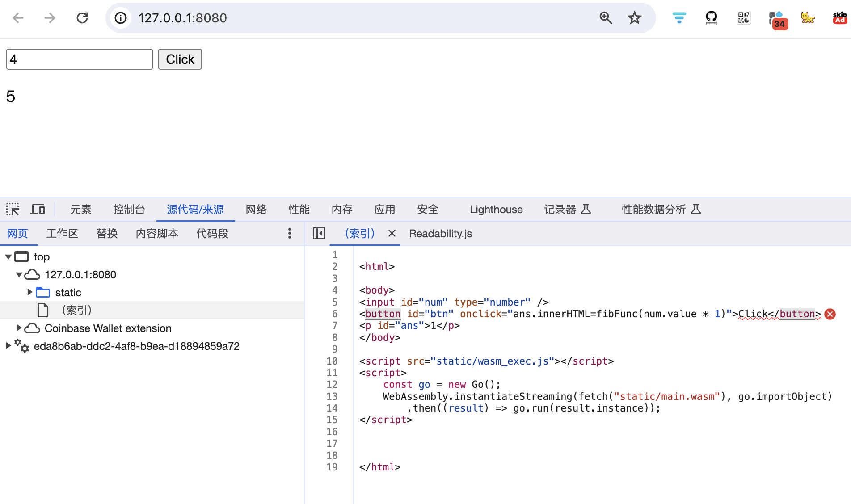
Task: Focus the number input containing 4
Action: (x=80, y=59)
